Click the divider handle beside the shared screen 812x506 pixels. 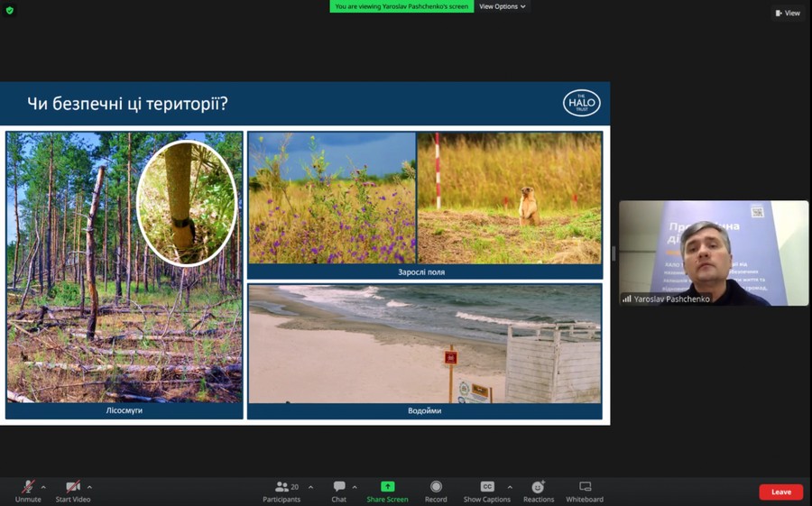[x=614, y=253]
